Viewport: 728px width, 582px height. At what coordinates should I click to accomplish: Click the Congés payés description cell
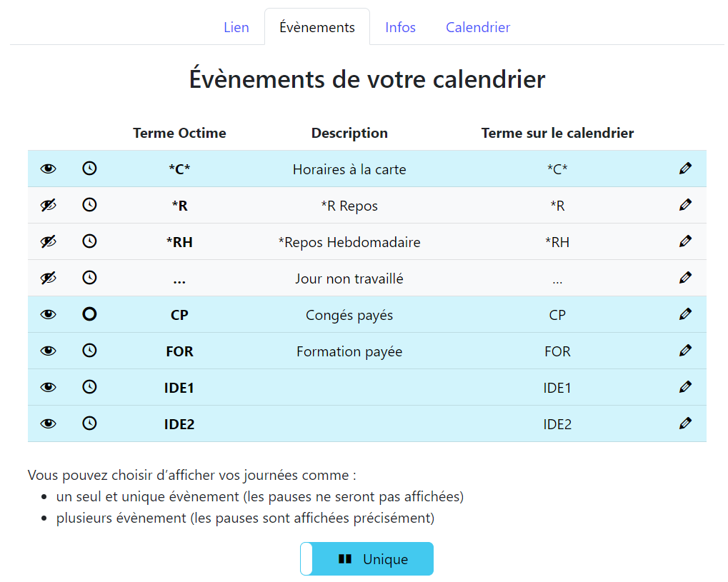[349, 315]
